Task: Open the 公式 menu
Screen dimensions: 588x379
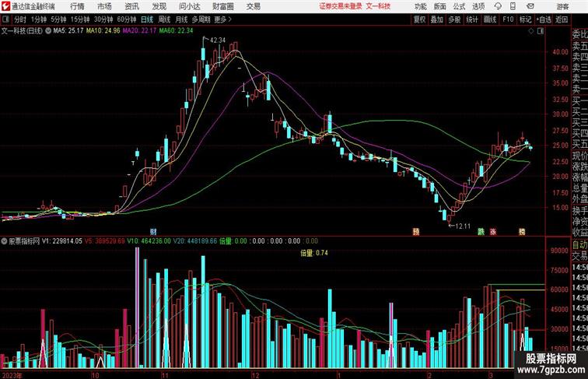Action: coord(459,6)
